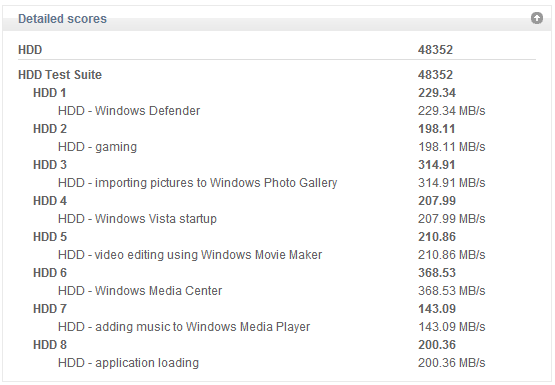Select HDD - Windows Defender entry
Screen dimensions: 555x385
129,111
